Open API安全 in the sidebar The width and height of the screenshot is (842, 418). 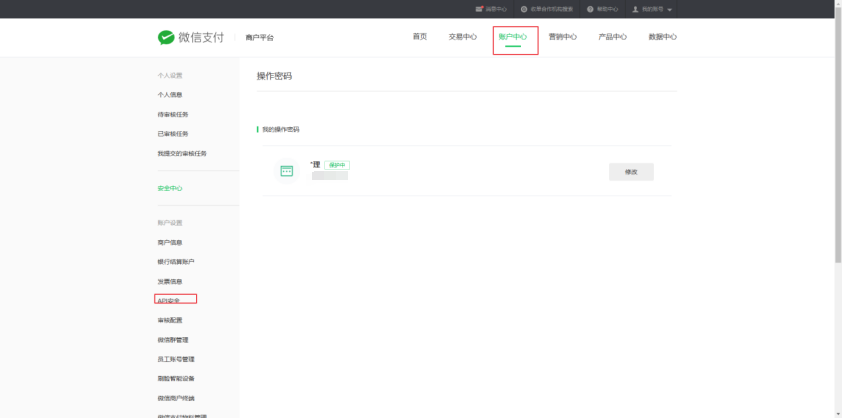(169, 300)
